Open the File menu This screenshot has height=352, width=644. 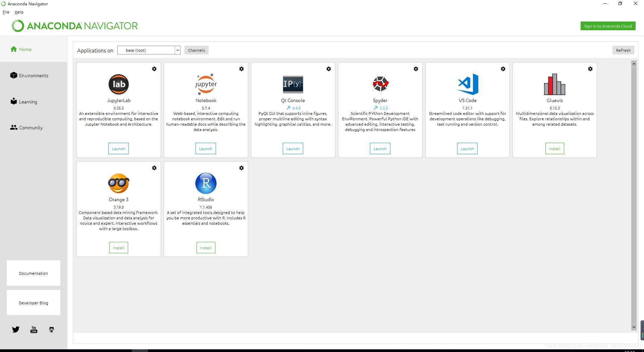(6, 12)
